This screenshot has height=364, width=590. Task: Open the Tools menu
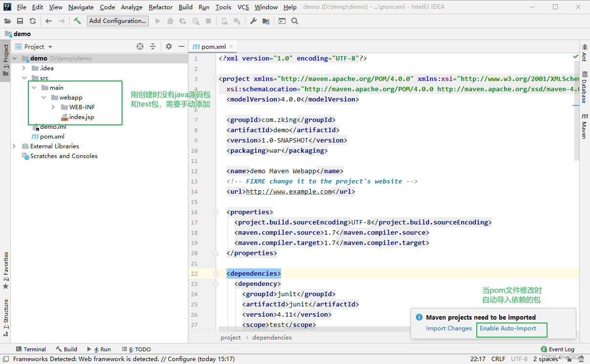pos(224,7)
